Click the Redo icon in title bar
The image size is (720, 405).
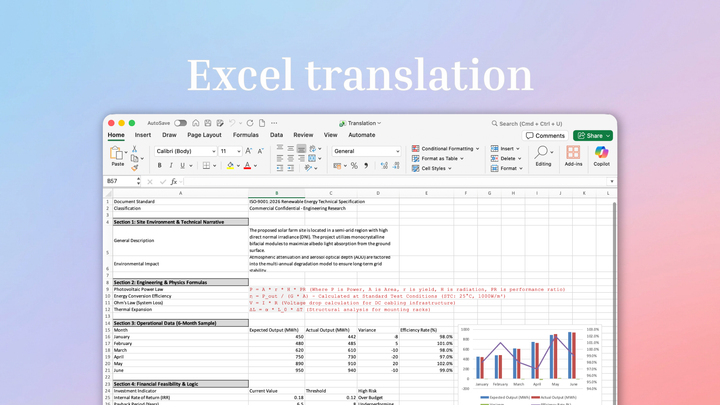[x=250, y=123]
